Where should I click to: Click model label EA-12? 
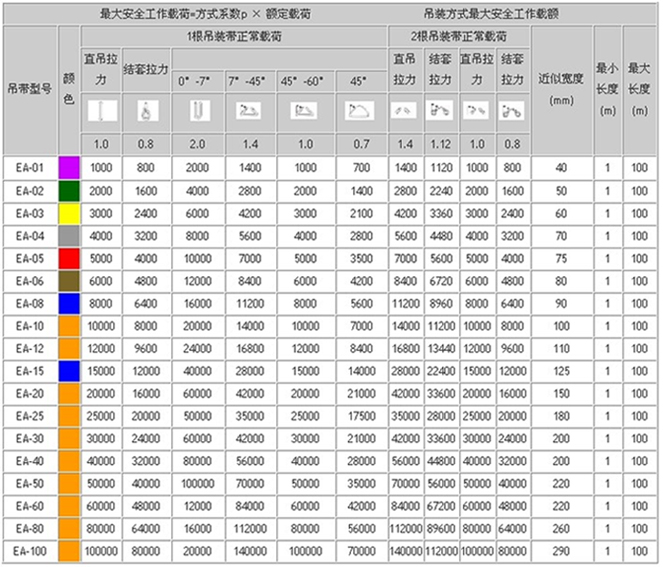[x=30, y=349]
